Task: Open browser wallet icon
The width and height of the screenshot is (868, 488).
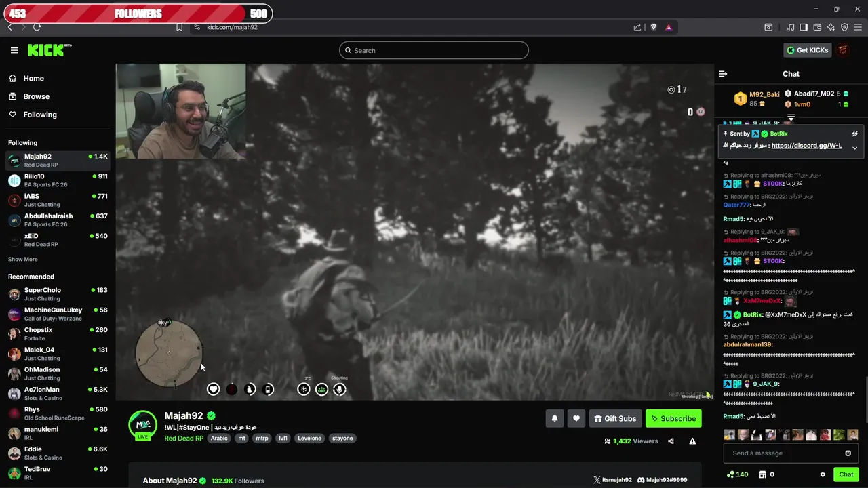Action: tap(817, 27)
